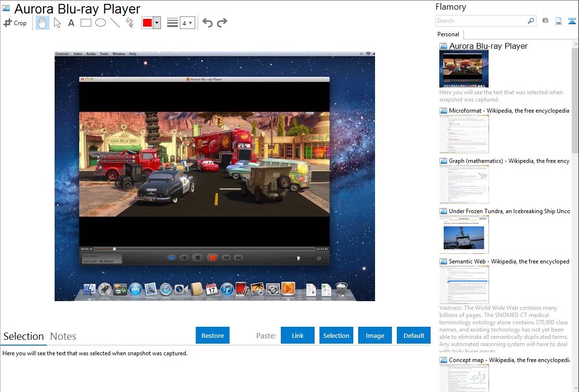Click the snapshot icon beside main title
The width and height of the screenshot is (579, 392).
click(6, 8)
